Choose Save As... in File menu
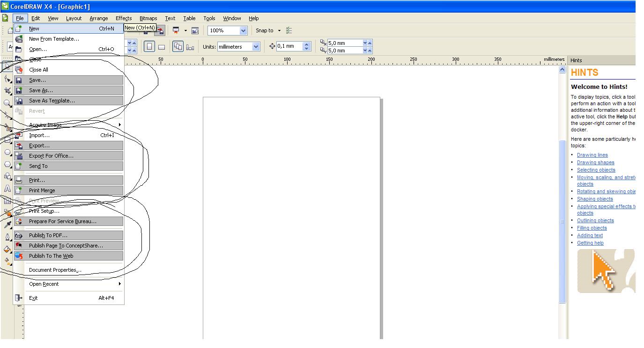This screenshot has height=348, width=644. 69,90
